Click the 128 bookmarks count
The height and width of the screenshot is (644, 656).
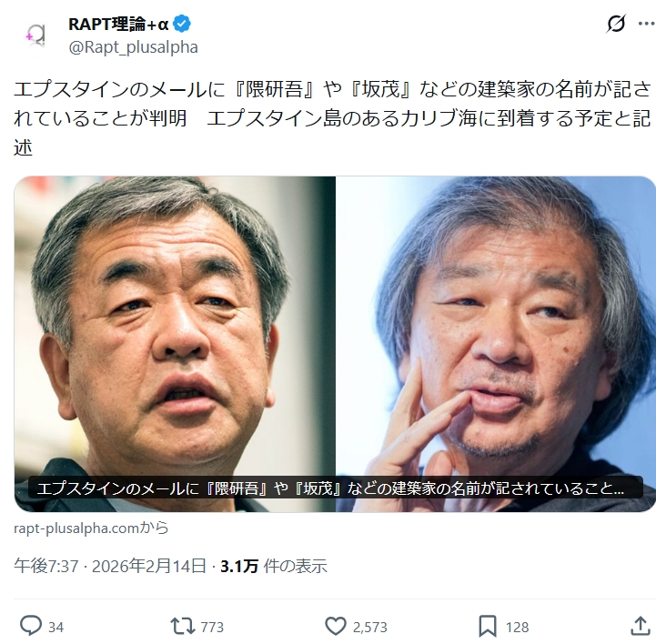(x=517, y=627)
